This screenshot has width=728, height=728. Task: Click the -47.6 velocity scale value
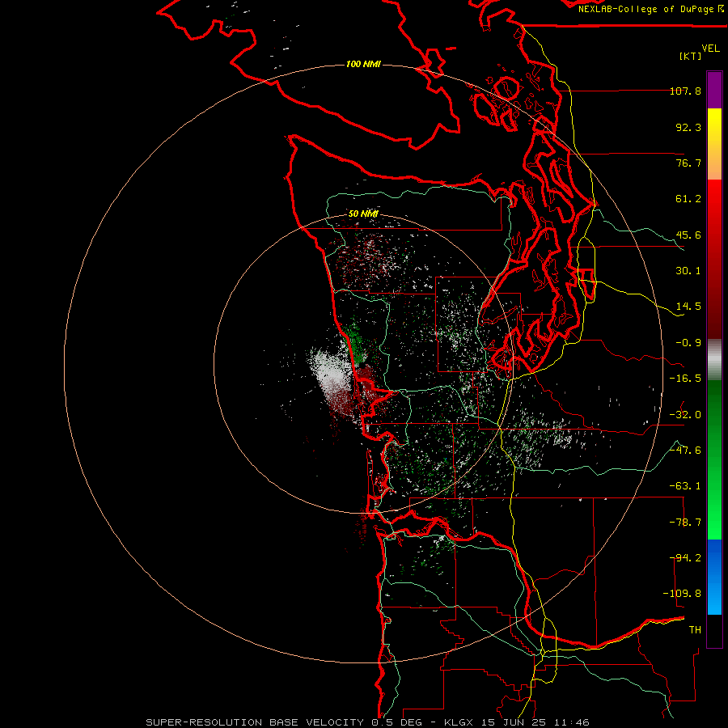point(685,451)
